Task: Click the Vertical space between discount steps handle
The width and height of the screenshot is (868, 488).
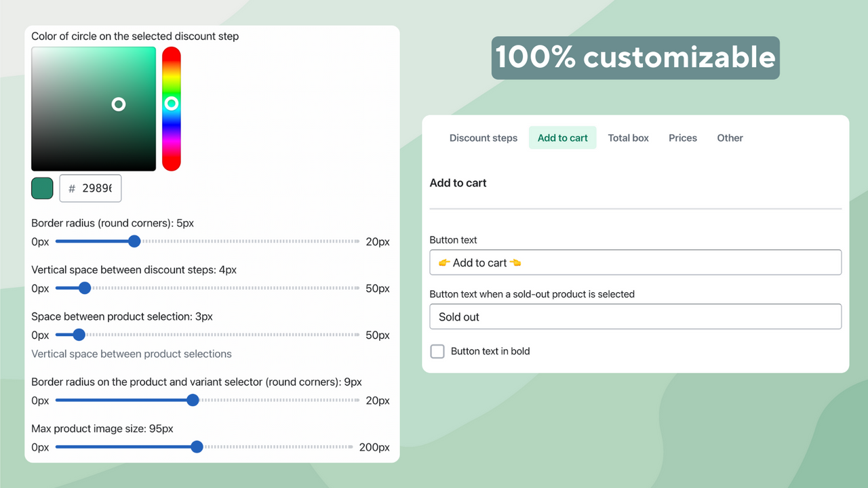Action: click(85, 288)
